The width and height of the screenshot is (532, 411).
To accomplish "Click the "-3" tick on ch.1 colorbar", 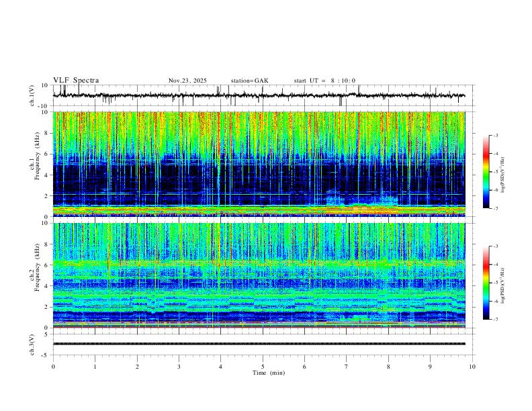I will coord(495,135).
